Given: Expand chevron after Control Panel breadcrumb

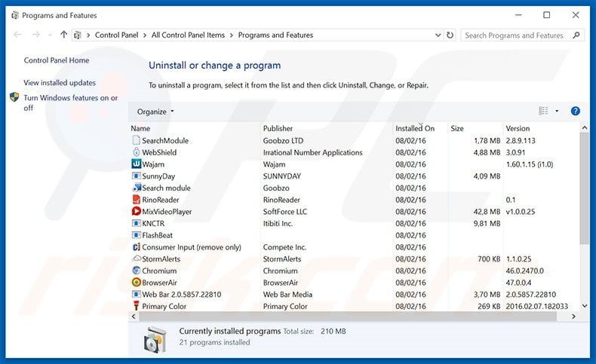Looking at the screenshot, I should point(145,35).
